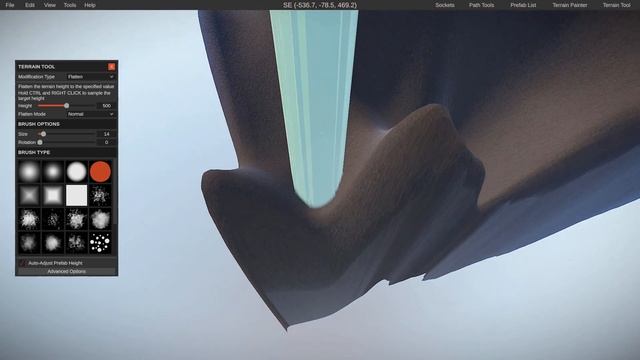Click the SE camera coordinates readout
Image resolution: width=640 pixels, height=360 pixels.
320,5
